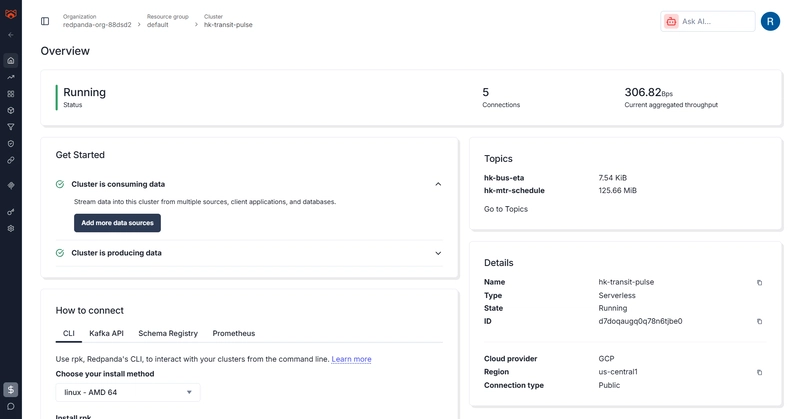Copy the cluster name hk-transit-pulse

coord(759,283)
